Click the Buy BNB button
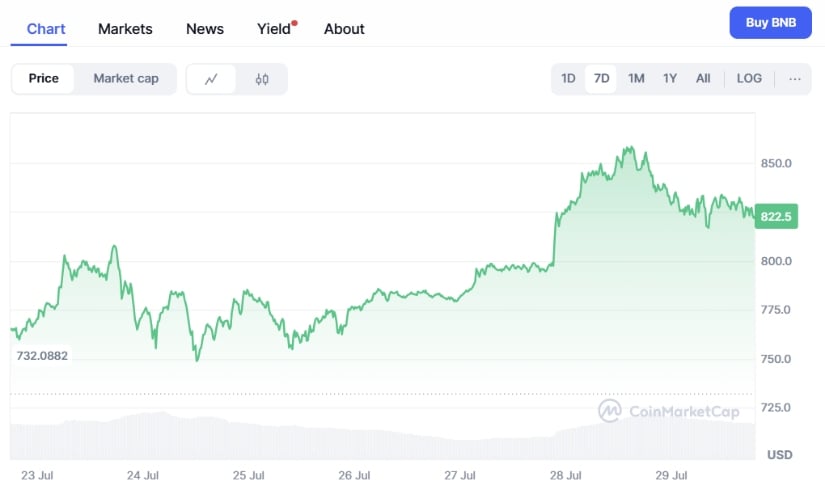Screen dimensions: 825x502 [770, 22]
